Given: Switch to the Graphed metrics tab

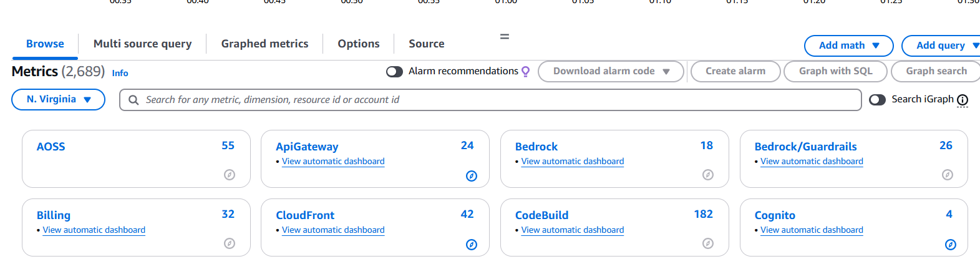Looking at the screenshot, I should 264,44.
